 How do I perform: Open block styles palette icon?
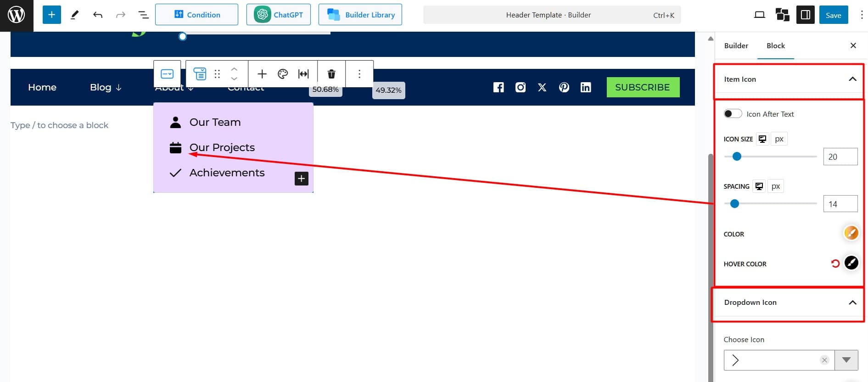(283, 74)
